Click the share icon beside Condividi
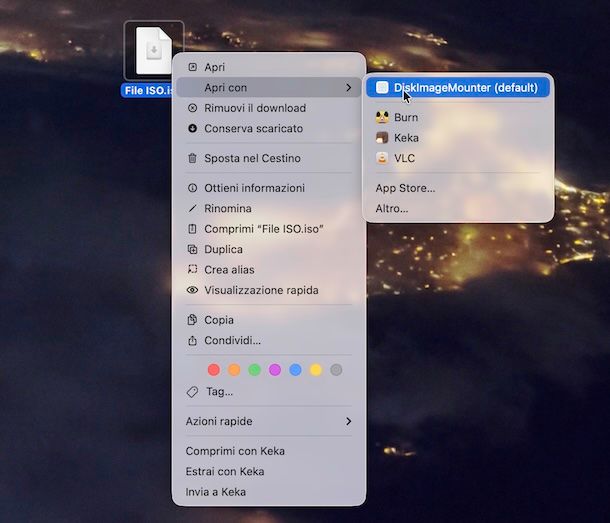This screenshot has width=610, height=523. coord(192,340)
